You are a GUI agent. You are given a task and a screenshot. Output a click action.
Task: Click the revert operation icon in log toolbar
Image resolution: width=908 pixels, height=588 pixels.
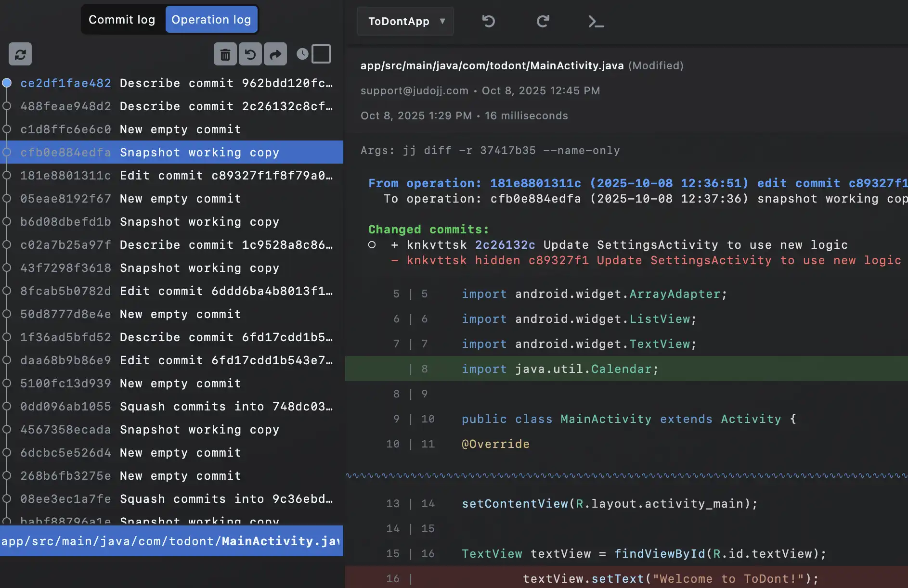pos(250,54)
